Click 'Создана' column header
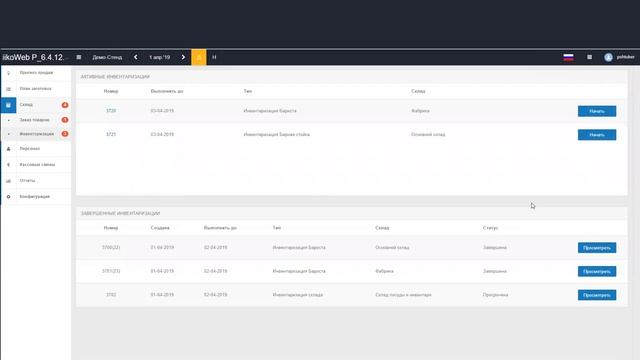Screen dimensions: 640x360 tap(160, 228)
